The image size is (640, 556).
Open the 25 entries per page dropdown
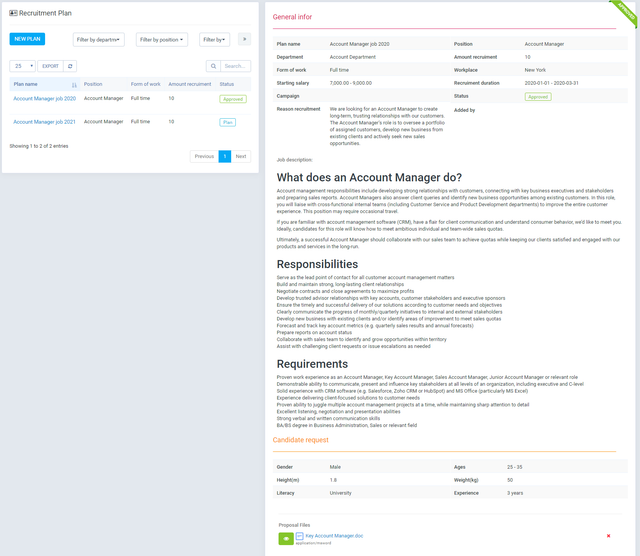click(x=22, y=66)
